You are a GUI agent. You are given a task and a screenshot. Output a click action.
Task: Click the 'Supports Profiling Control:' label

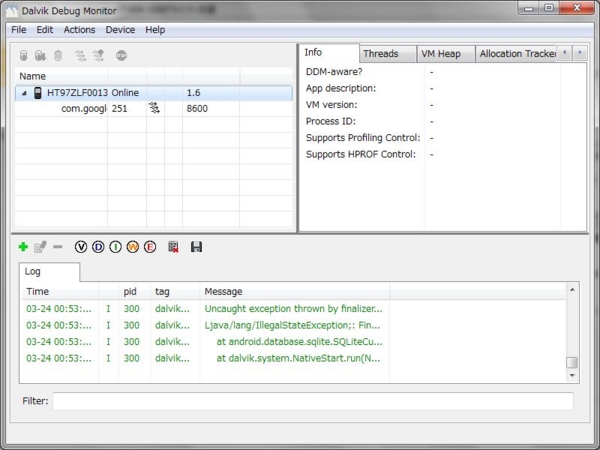[x=363, y=138]
